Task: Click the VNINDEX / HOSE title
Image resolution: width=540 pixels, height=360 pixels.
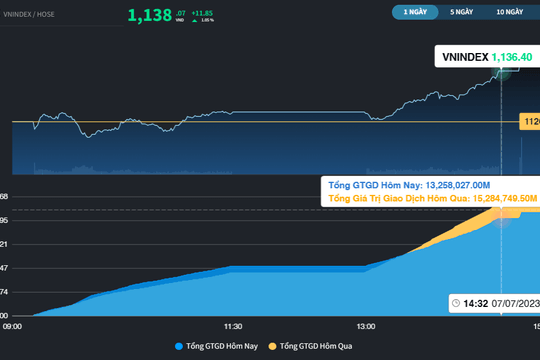Action: [28, 14]
